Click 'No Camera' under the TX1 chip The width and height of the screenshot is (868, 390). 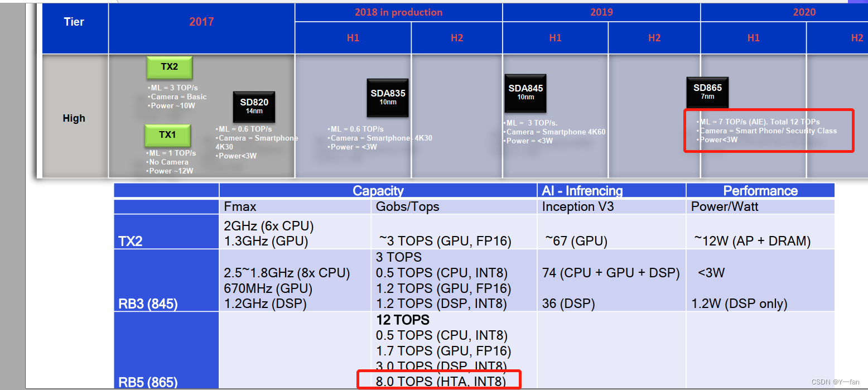click(x=167, y=162)
